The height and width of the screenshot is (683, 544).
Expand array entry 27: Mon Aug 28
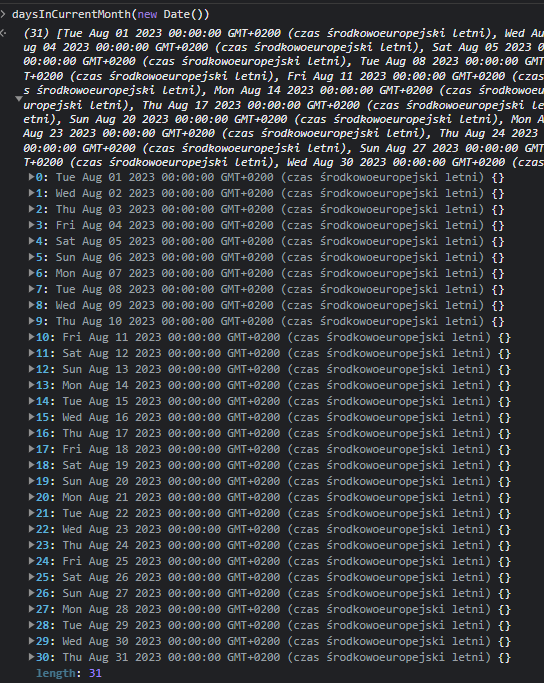[x=31, y=609]
